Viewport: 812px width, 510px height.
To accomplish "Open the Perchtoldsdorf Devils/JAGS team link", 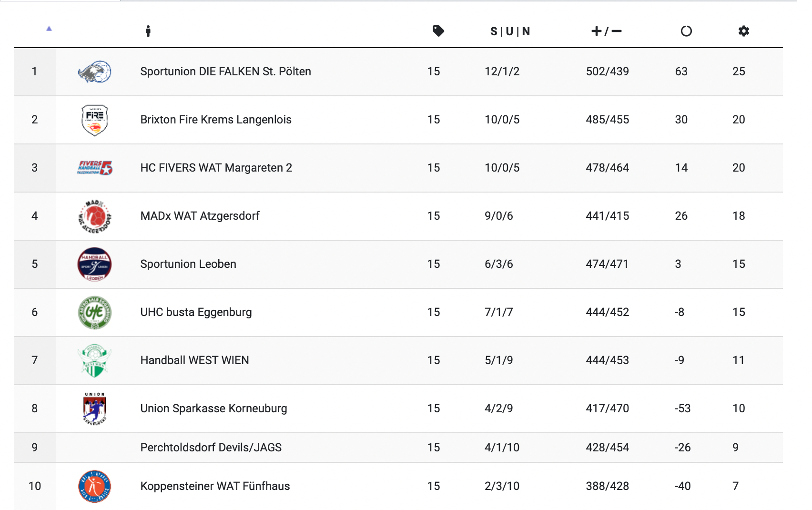I will tap(211, 448).
